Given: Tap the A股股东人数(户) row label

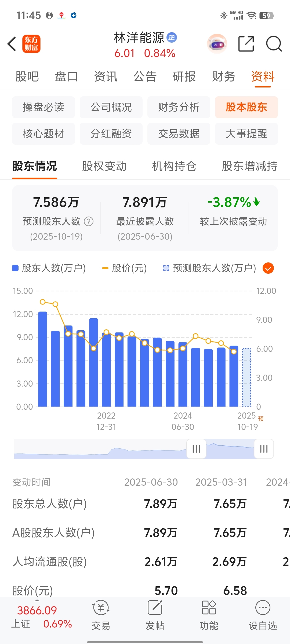Looking at the screenshot, I should (53, 533).
